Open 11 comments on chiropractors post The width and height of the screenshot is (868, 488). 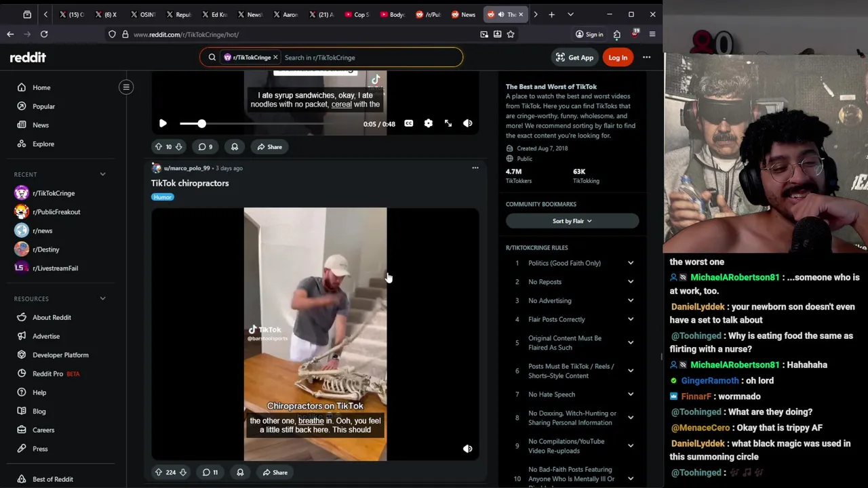point(210,472)
